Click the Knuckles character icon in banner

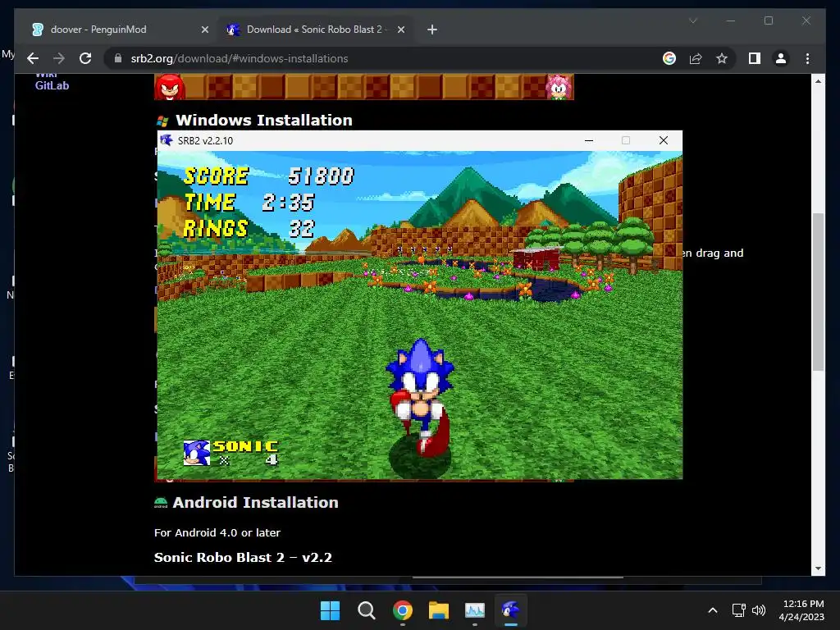[x=170, y=87]
